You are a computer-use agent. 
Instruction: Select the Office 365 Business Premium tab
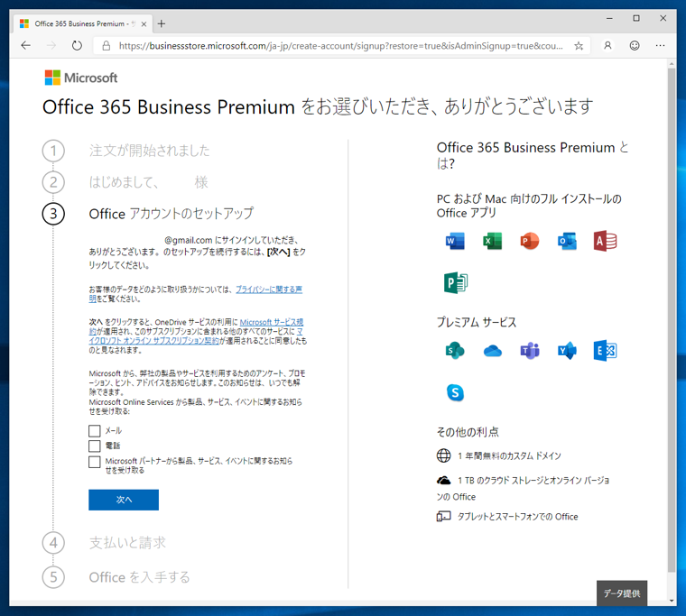tap(83, 23)
